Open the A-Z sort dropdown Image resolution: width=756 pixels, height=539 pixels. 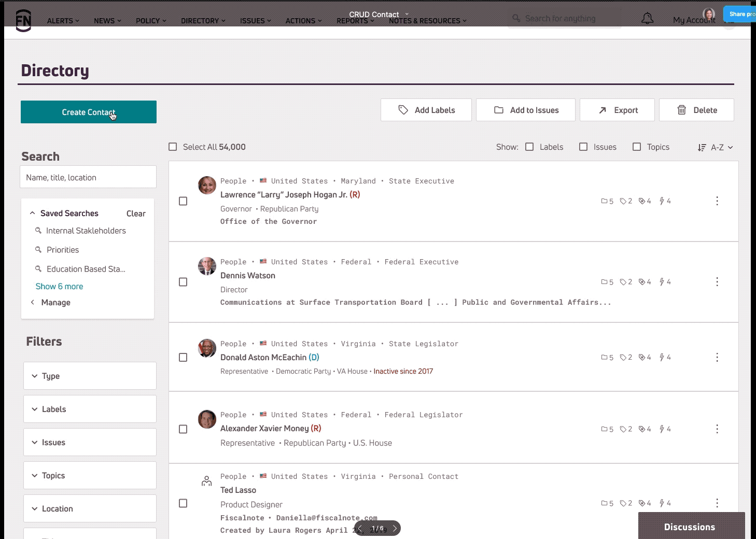tap(716, 148)
